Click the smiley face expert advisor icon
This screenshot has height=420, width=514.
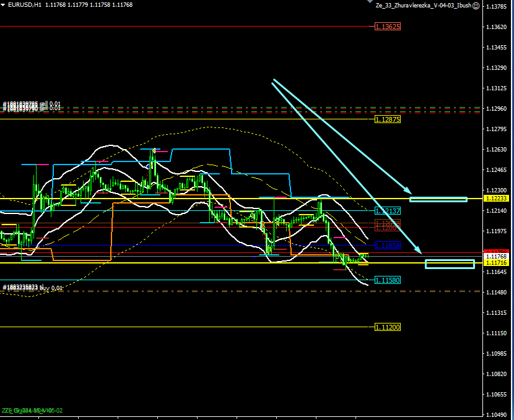476,6
